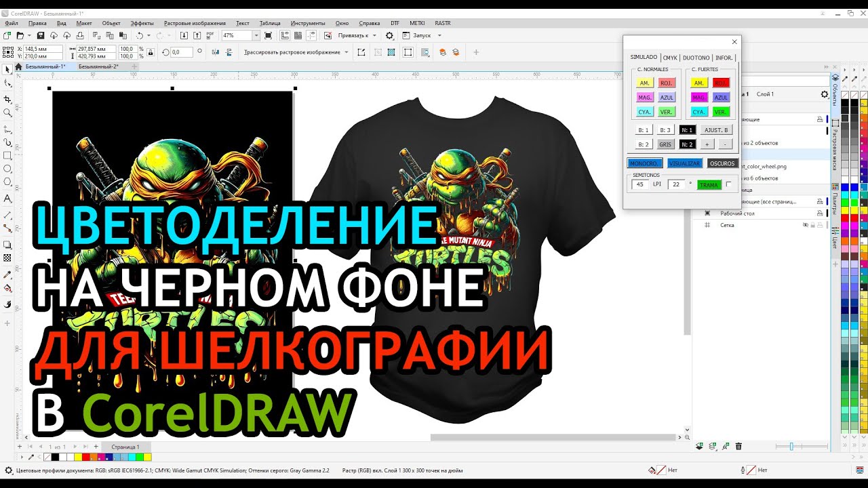The image size is (868, 488).
Task: Open the Растровые изображения menu
Action: pyautogui.click(x=195, y=23)
